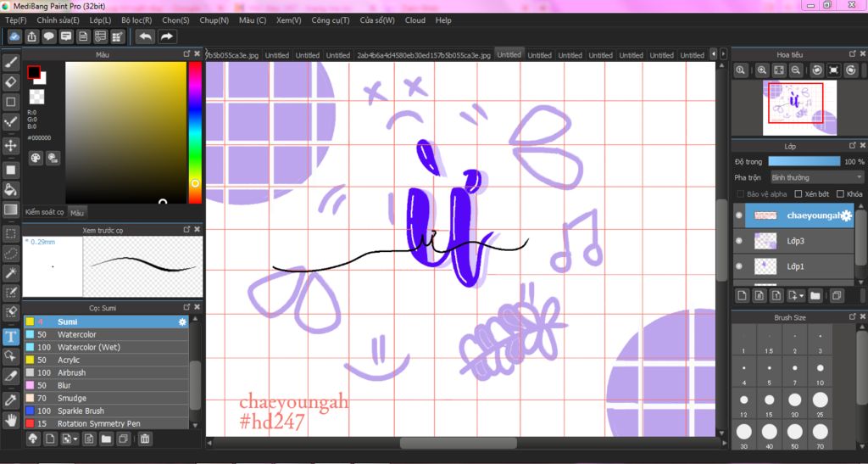Select the Rotation Symmetry Pen
The image size is (868, 464).
point(106,423)
